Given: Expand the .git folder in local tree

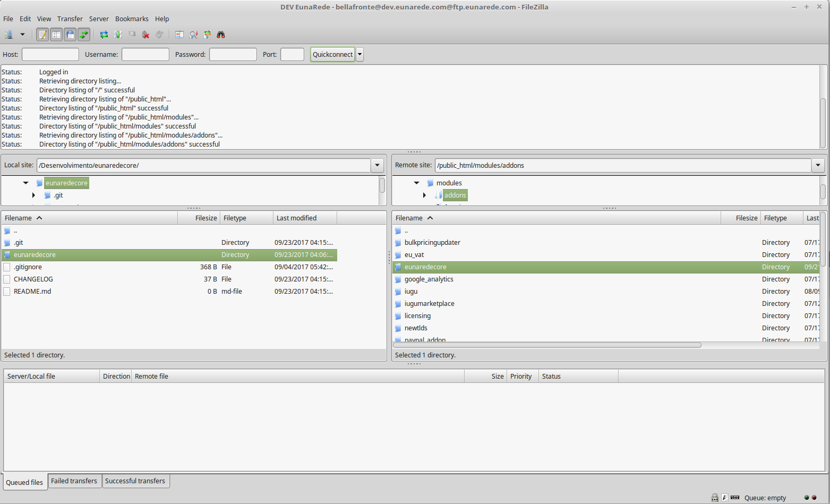Looking at the screenshot, I should coord(33,195).
